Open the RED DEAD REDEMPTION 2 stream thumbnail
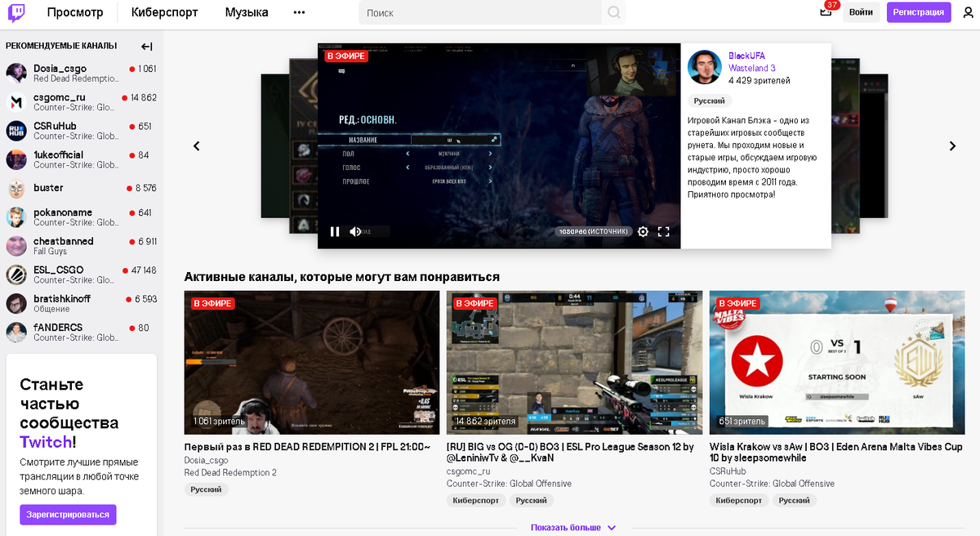Screen dimensions: 980x536 click(312, 362)
